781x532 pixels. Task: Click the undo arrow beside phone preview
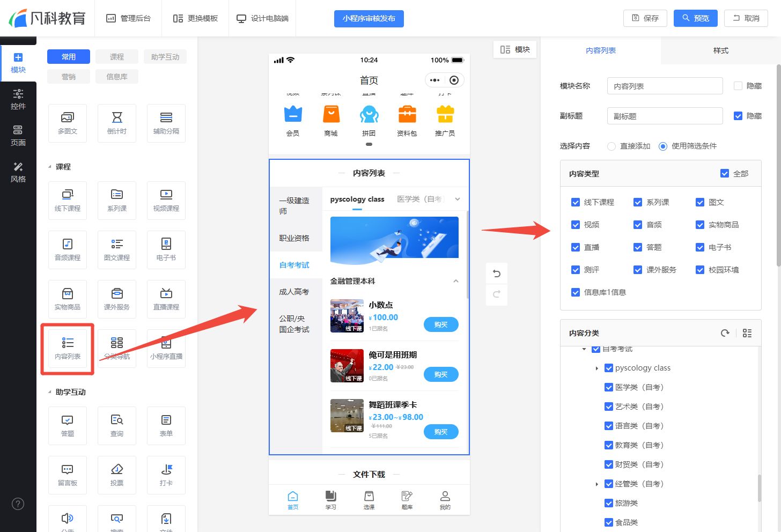coord(497,274)
